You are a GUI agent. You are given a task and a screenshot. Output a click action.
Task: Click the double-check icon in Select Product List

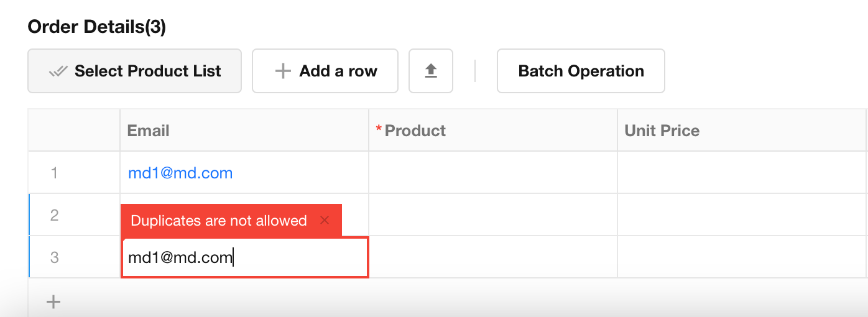(x=58, y=71)
